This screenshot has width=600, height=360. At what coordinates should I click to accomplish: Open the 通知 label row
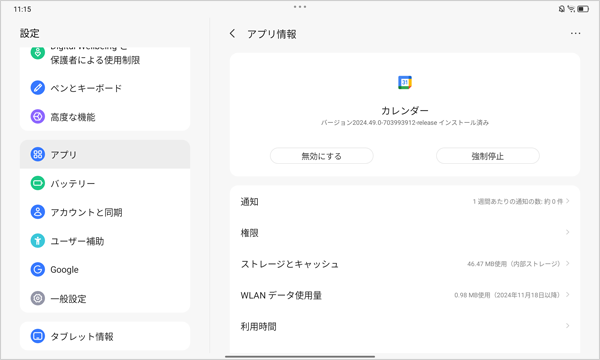coord(405,201)
